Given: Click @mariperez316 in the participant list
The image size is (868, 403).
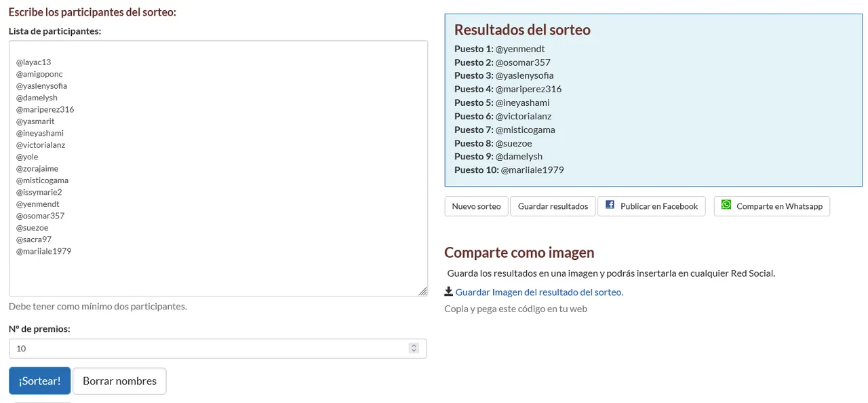Looking at the screenshot, I should [x=45, y=109].
